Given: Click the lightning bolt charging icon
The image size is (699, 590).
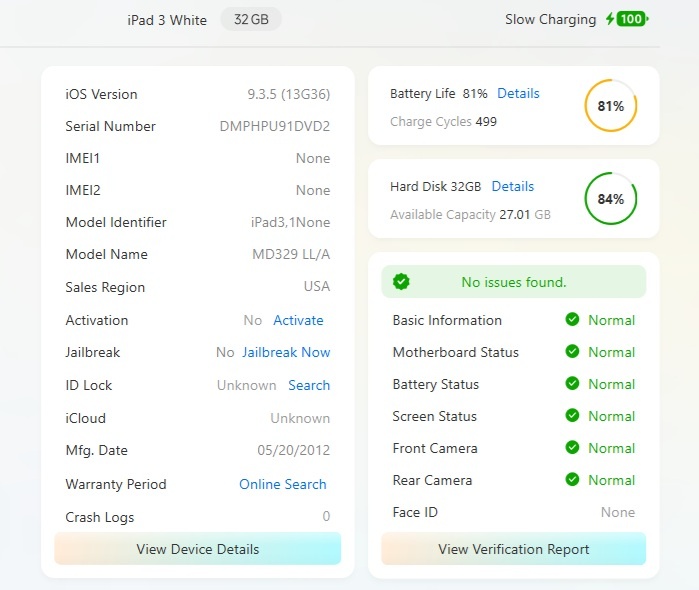Looking at the screenshot, I should pyautogui.click(x=610, y=19).
